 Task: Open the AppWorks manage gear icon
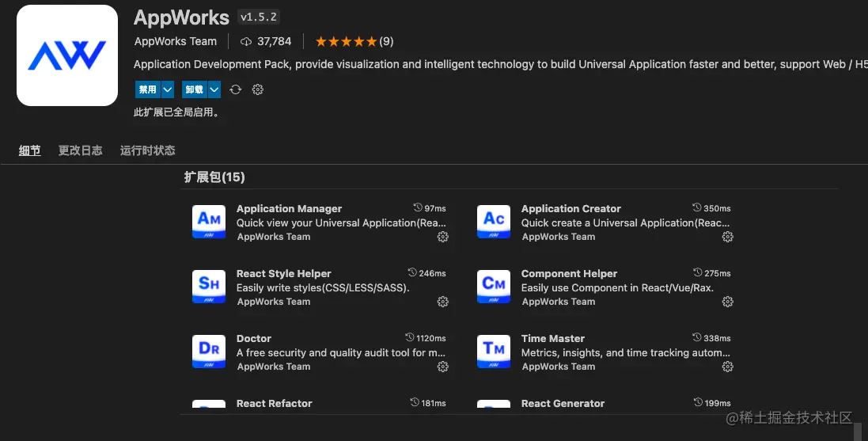[257, 89]
